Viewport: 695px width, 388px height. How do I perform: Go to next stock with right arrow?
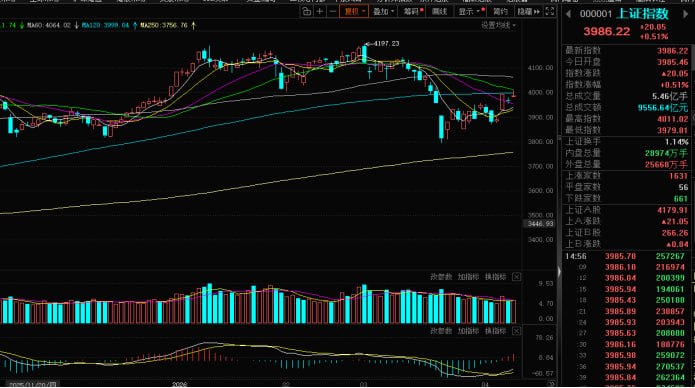[687, 14]
